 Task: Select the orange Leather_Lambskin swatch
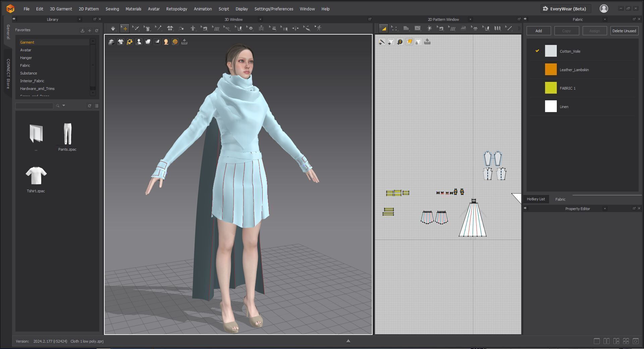coord(551,69)
